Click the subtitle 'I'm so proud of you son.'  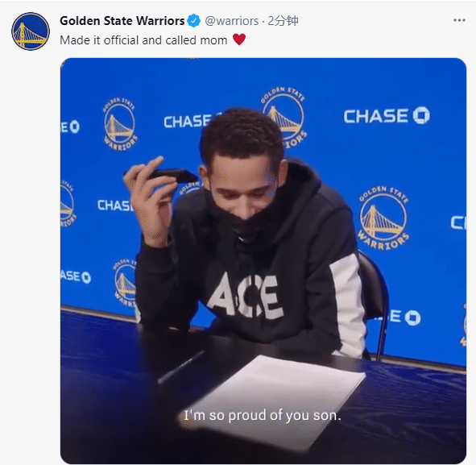(x=263, y=415)
